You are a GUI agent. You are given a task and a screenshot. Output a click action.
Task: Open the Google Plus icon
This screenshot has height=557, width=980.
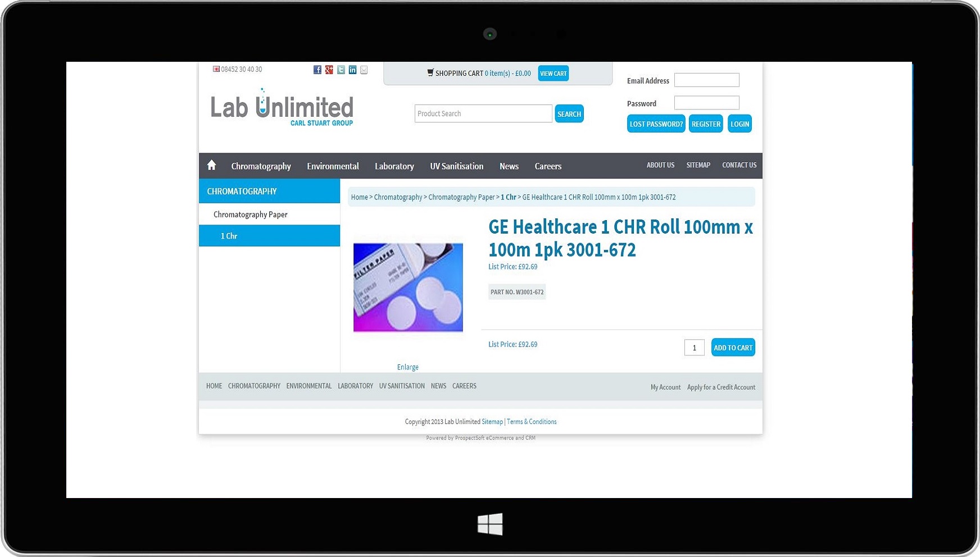tap(329, 70)
